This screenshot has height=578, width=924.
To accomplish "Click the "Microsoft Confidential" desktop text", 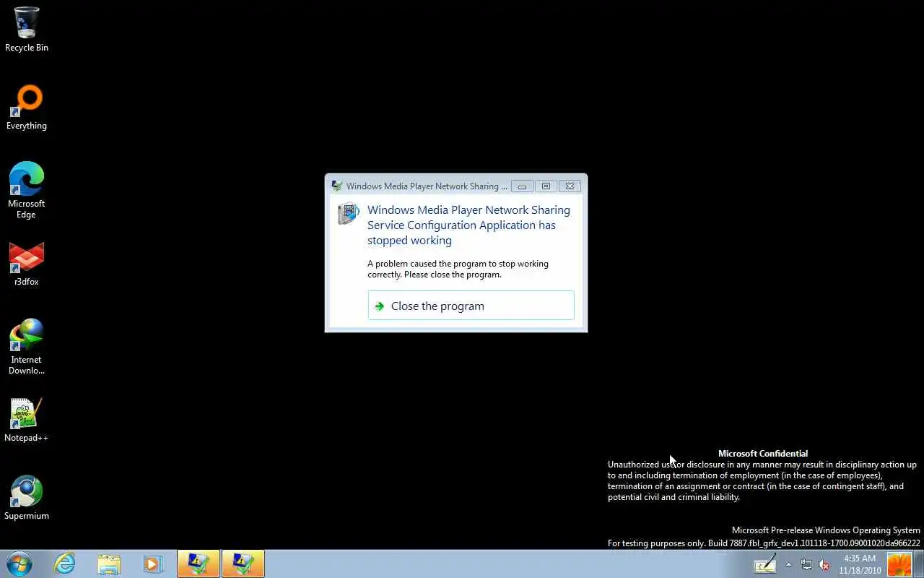I will tap(763, 453).
